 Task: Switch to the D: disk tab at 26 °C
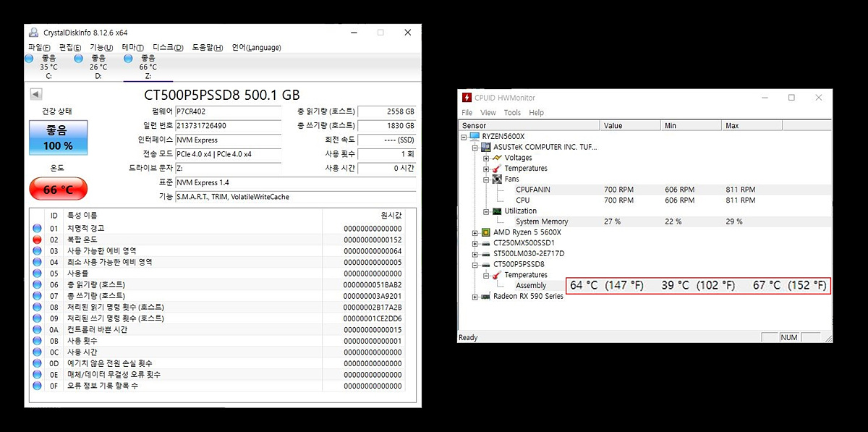click(x=98, y=67)
